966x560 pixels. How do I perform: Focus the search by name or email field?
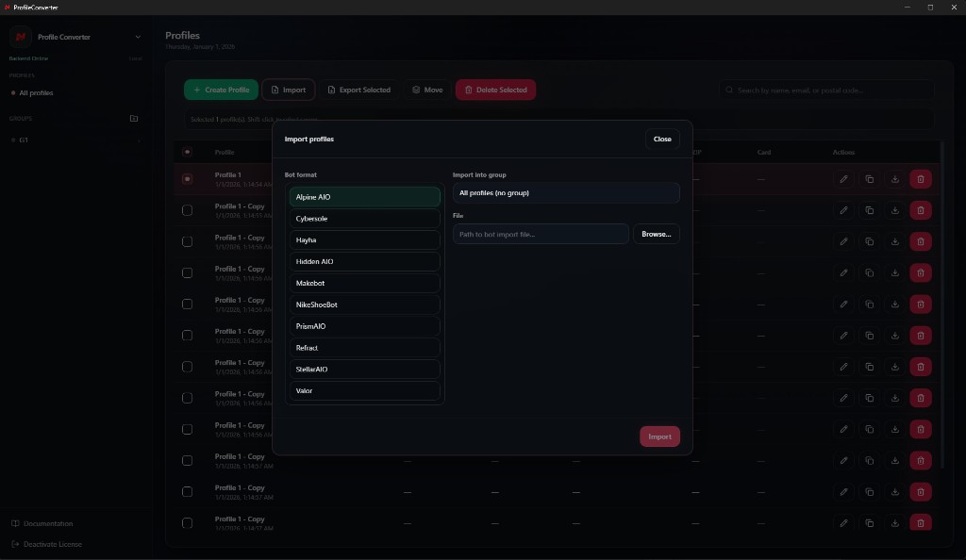point(826,90)
